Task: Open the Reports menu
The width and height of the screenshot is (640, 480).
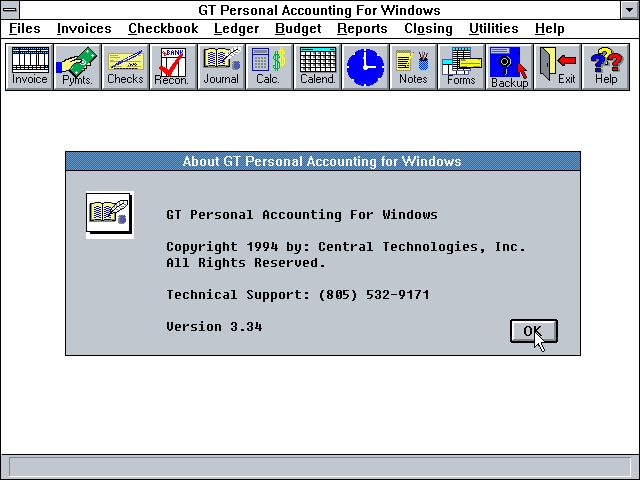Action: 362,29
